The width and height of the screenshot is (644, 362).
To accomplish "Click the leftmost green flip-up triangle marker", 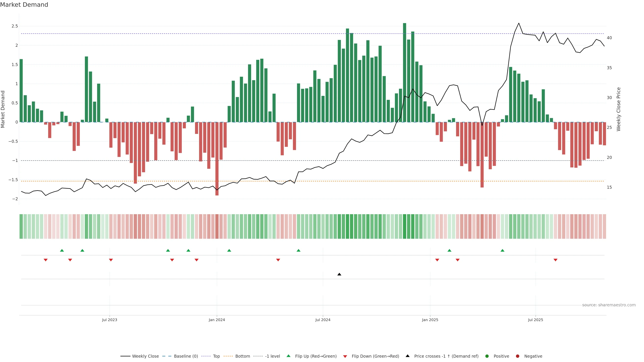I will pos(62,250).
